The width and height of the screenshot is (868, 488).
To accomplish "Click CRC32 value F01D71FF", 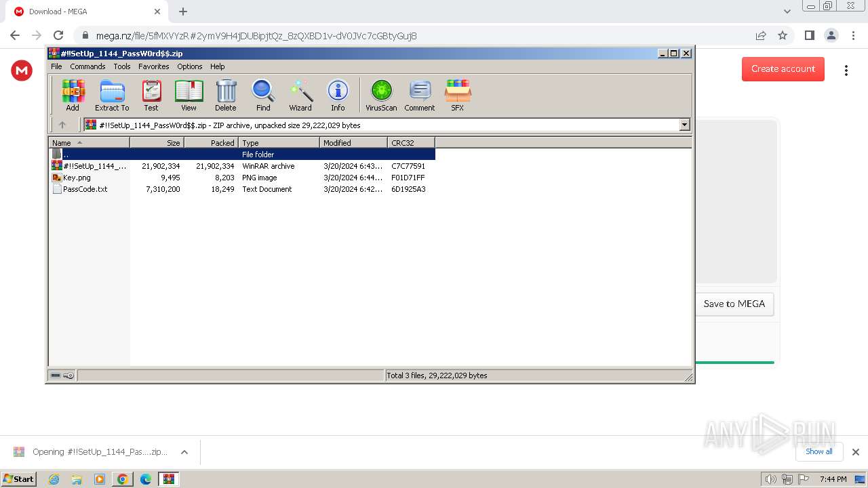I will (x=408, y=178).
